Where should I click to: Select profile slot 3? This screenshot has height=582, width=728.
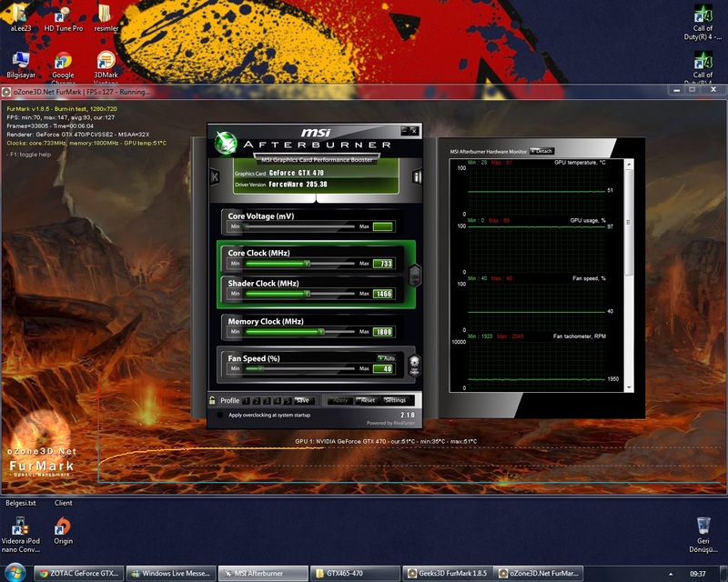(x=267, y=400)
